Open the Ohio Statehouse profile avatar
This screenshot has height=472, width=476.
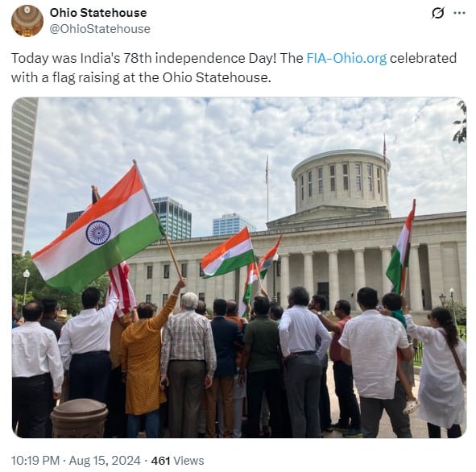27,21
